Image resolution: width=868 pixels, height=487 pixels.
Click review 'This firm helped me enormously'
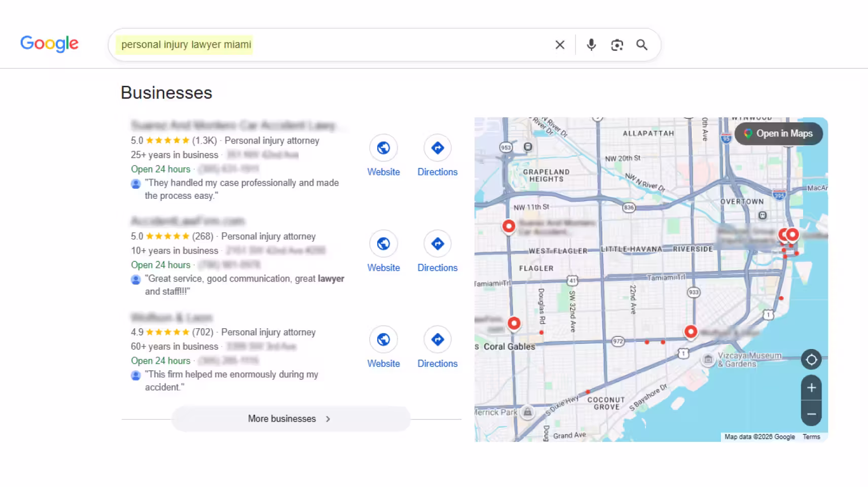(232, 381)
